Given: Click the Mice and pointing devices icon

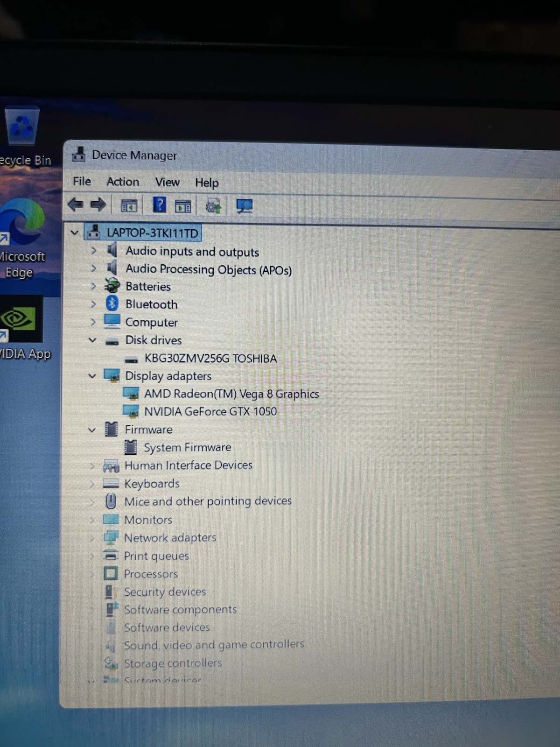Looking at the screenshot, I should (111, 501).
